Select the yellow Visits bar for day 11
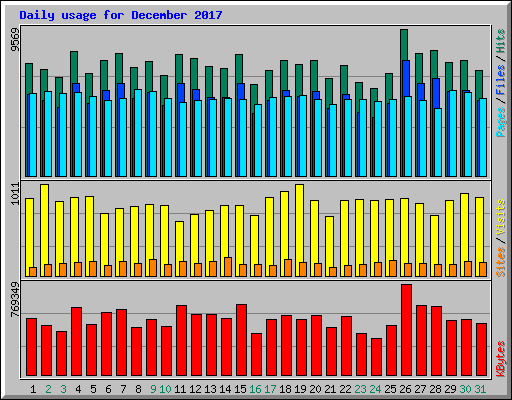 click(x=179, y=249)
